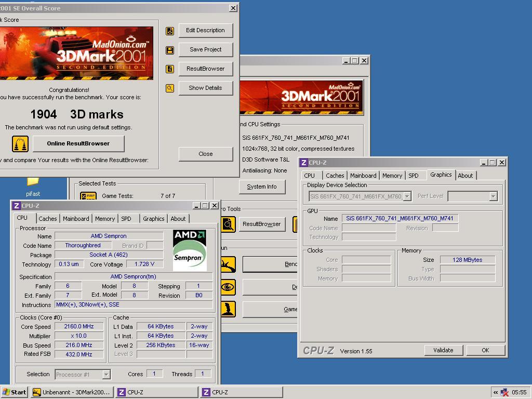Click the eye icon in 3DMark main window
The height and width of the screenshot is (399, 532).
228,287
